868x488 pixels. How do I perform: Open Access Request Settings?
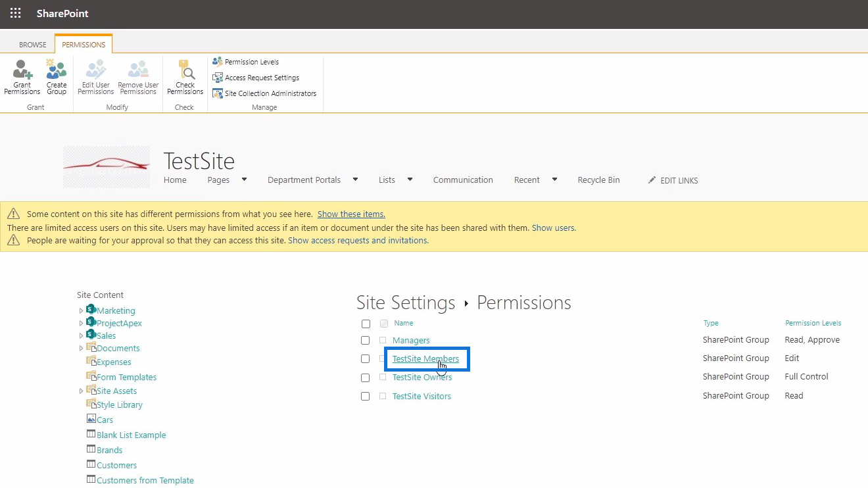[255, 78]
